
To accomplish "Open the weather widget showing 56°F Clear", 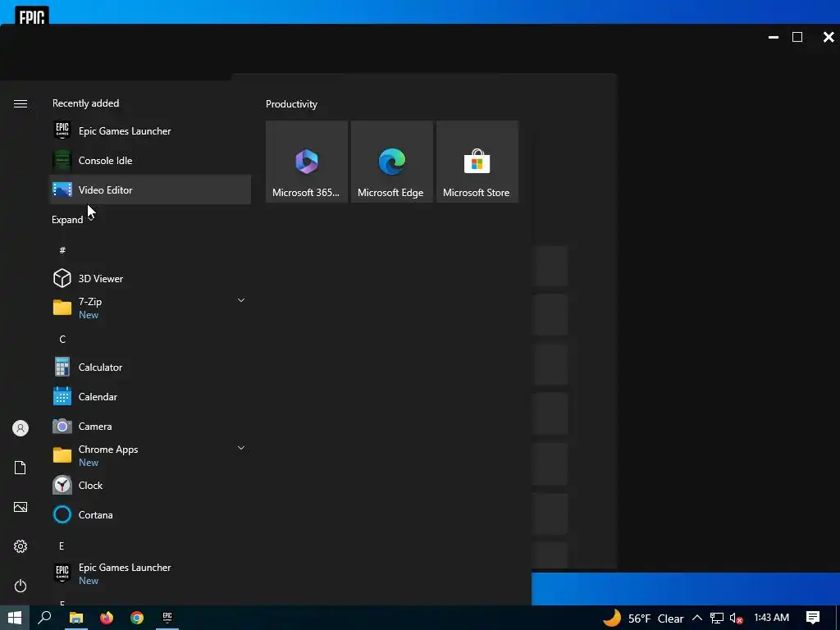I will pos(643,619).
